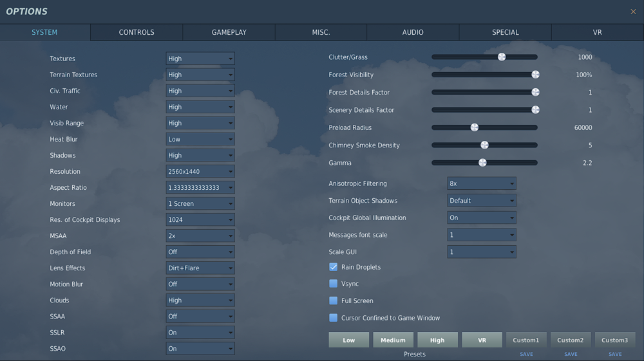Check Cursor Confined to Game Window

333,318
